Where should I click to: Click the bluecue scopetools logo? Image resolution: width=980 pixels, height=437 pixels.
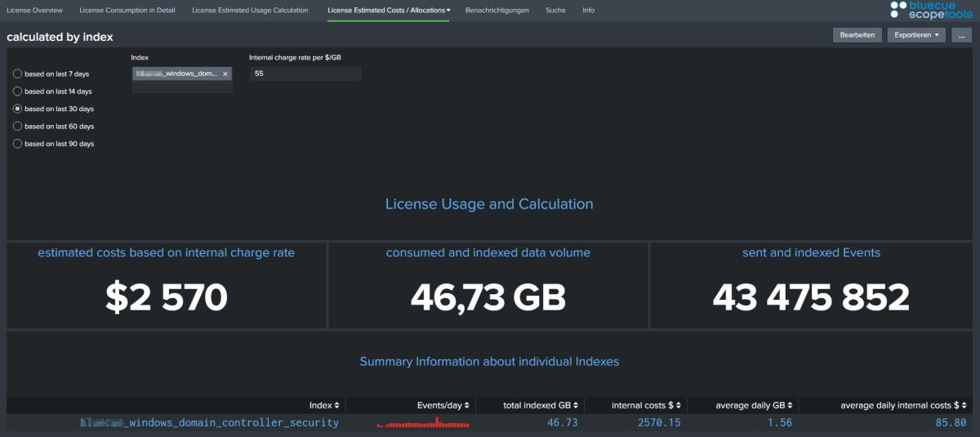coord(931,10)
